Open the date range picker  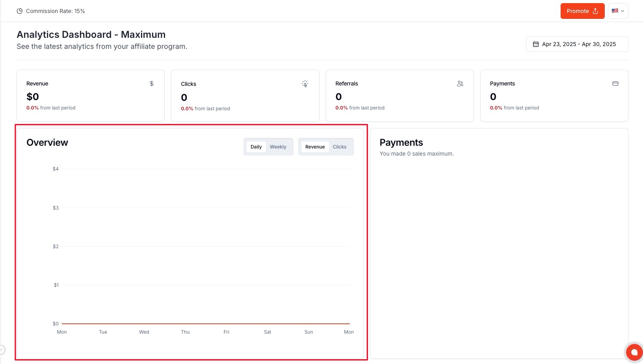click(x=577, y=44)
